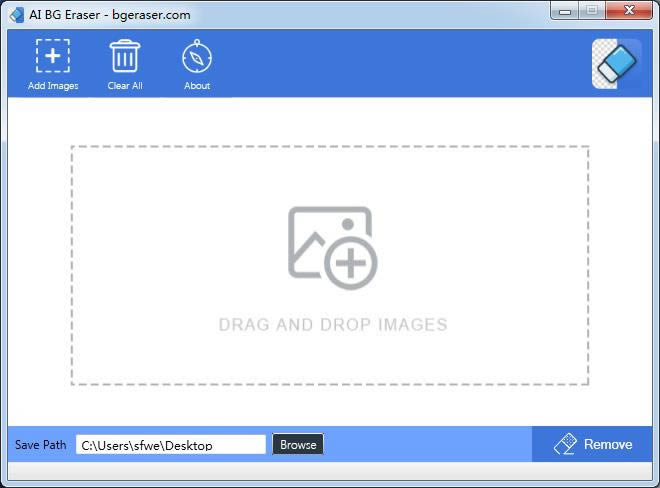Click the app icon in title bar
The width and height of the screenshot is (660, 488).
(x=16, y=15)
